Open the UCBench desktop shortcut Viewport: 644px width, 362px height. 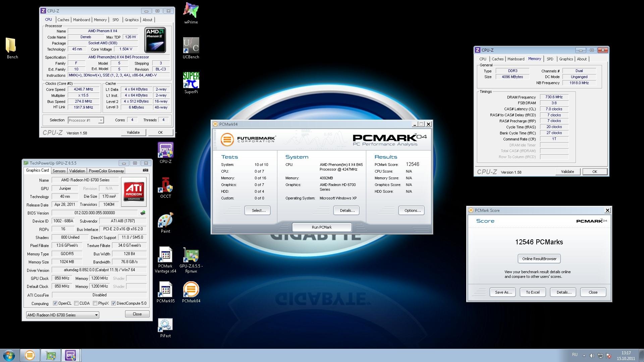tap(191, 48)
